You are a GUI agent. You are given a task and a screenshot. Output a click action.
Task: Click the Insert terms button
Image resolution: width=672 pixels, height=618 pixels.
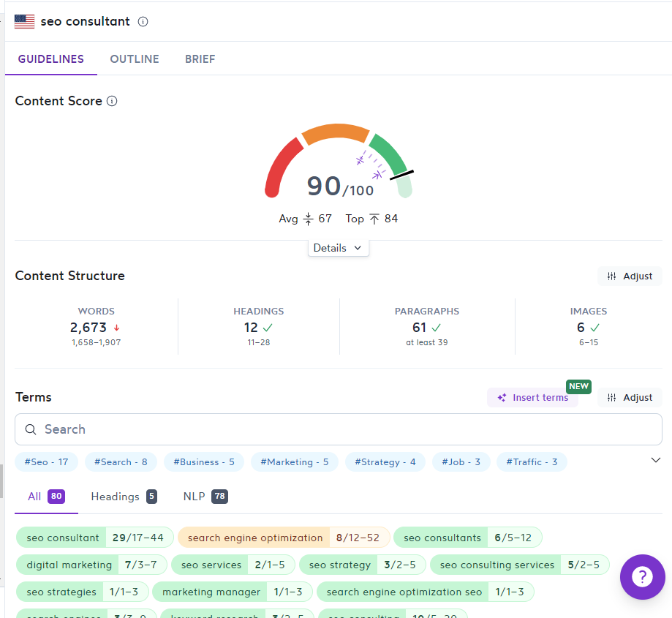(x=533, y=398)
